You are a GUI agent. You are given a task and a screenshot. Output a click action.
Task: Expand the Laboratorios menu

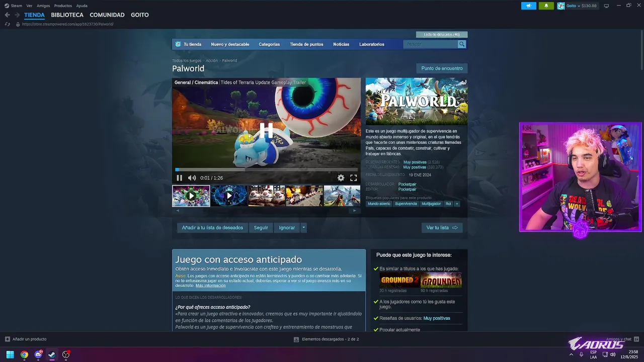pos(372,44)
